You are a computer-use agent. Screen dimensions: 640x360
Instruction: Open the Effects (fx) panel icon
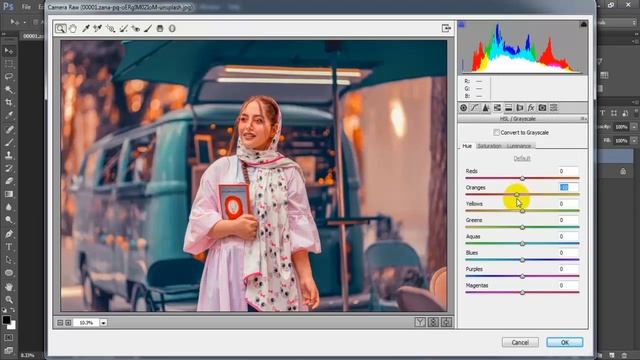531,108
